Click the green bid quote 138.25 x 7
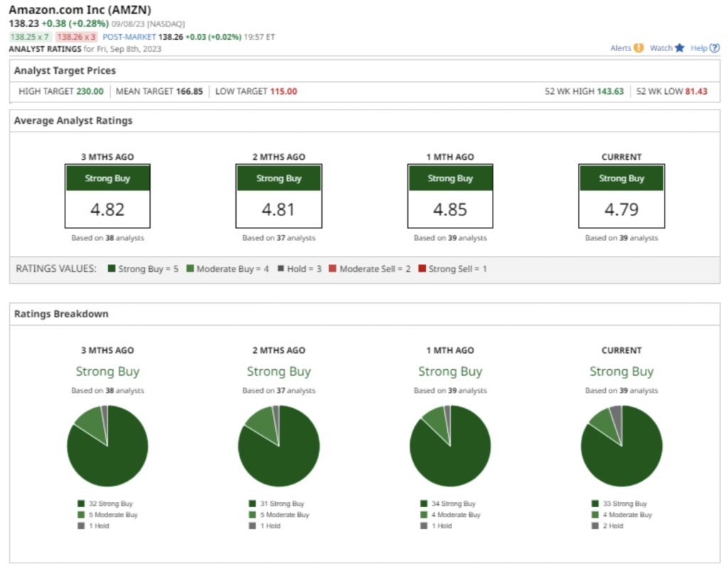The height and width of the screenshot is (569, 728). click(x=30, y=37)
